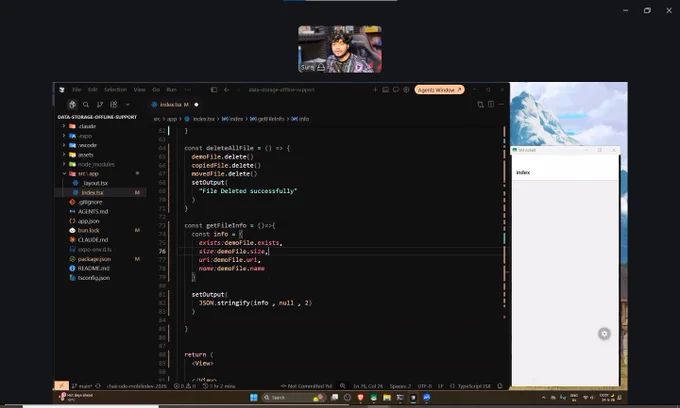Open the Search view magnifier icon
The width and height of the screenshot is (680, 408).
86,104
